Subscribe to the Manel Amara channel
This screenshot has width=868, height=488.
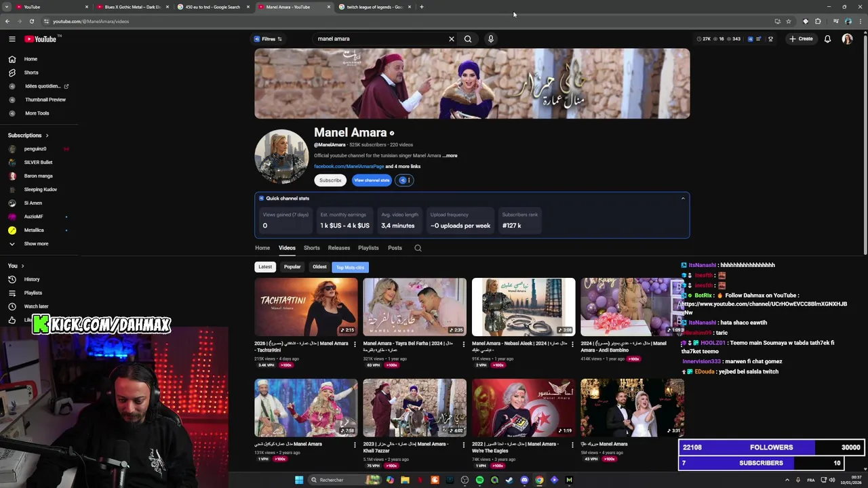tap(330, 180)
